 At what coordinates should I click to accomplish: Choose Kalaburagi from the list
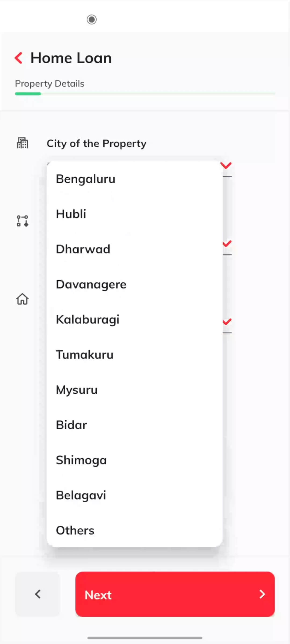click(x=88, y=320)
